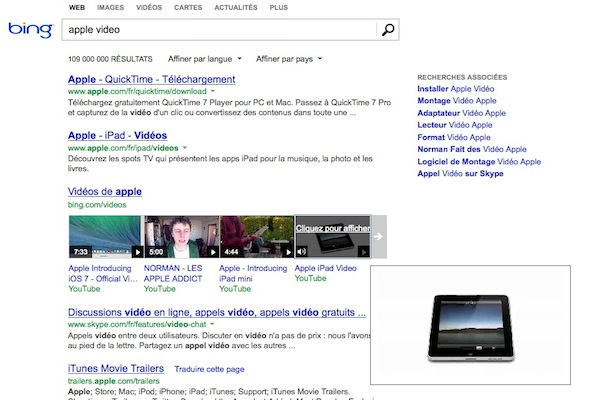Click related search Installer Apple Vidéo

click(x=456, y=89)
